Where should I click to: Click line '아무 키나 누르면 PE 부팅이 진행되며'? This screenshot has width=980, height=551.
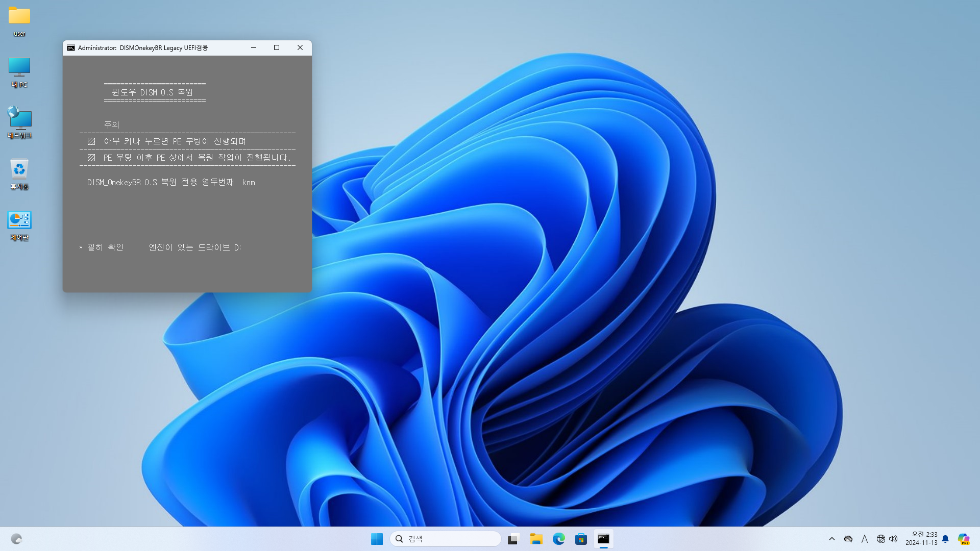(175, 141)
